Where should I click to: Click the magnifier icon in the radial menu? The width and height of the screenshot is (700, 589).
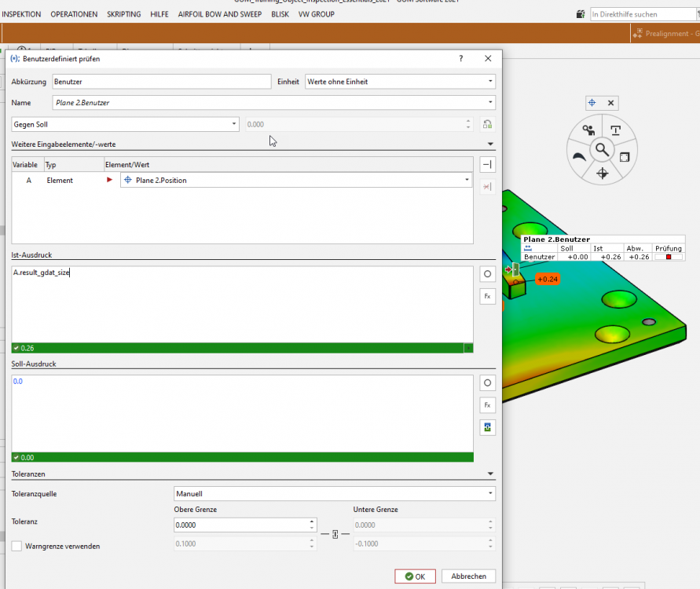click(602, 149)
